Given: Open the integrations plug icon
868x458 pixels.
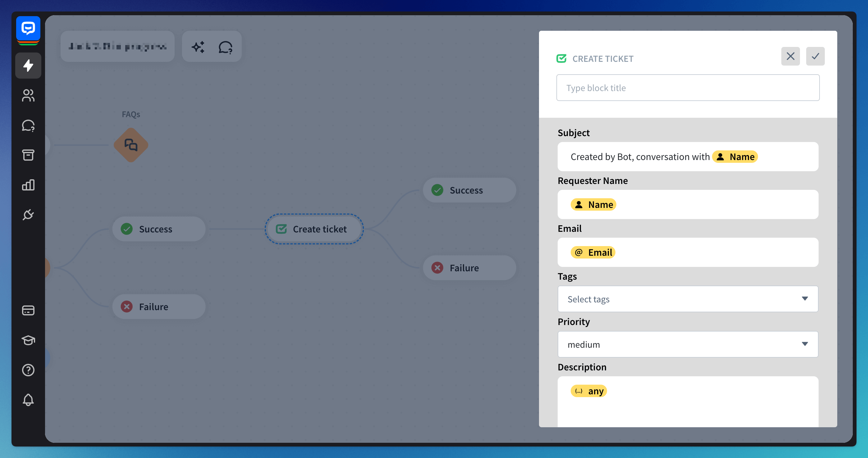Looking at the screenshot, I should tap(28, 214).
